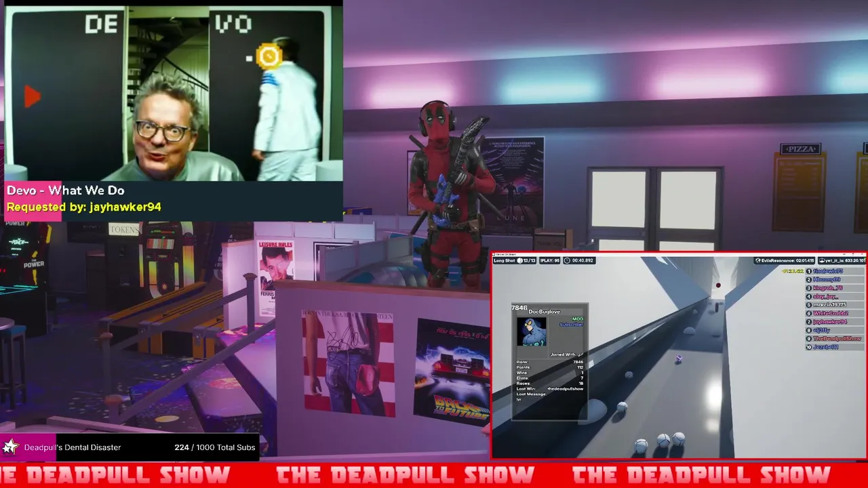The image size is (868, 488).
Task: Click the Rank value 7846 row
Action: (x=550, y=362)
